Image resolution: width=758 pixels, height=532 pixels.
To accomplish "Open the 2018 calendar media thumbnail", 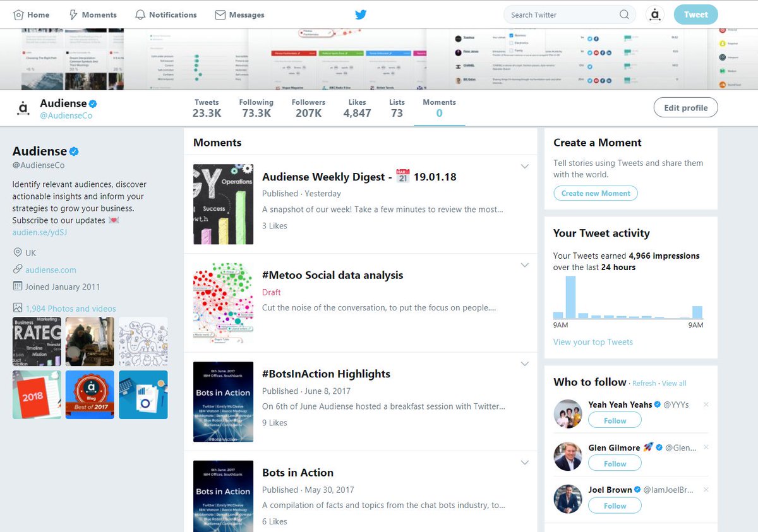I will [37, 394].
